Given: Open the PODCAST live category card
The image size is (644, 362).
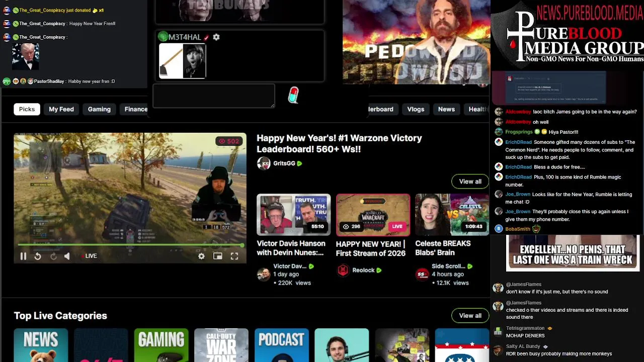Looking at the screenshot, I should 281,345.
